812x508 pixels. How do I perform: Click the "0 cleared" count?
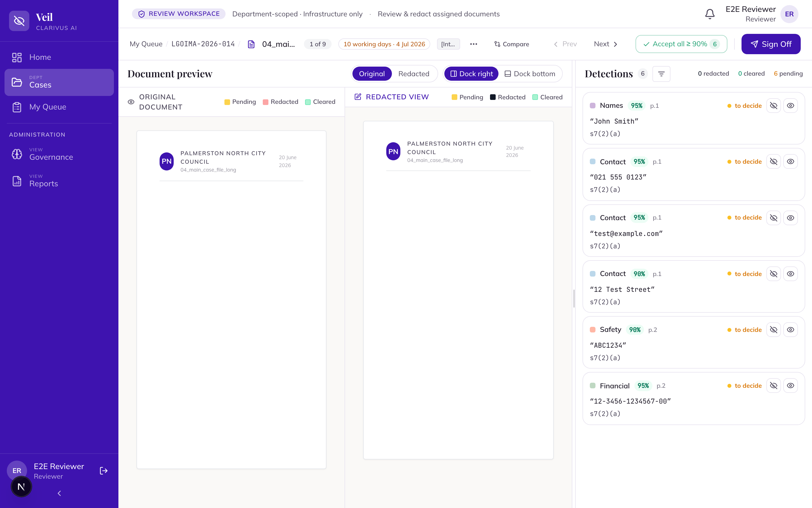click(751, 74)
